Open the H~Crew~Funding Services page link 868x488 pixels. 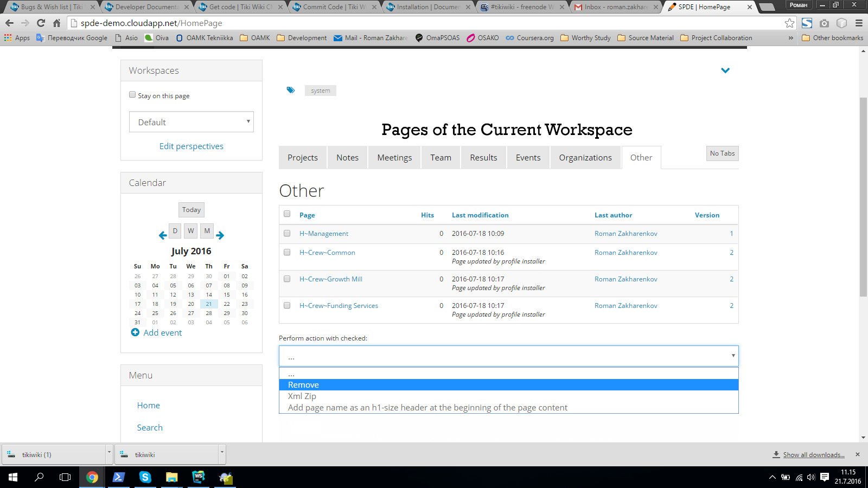339,306
